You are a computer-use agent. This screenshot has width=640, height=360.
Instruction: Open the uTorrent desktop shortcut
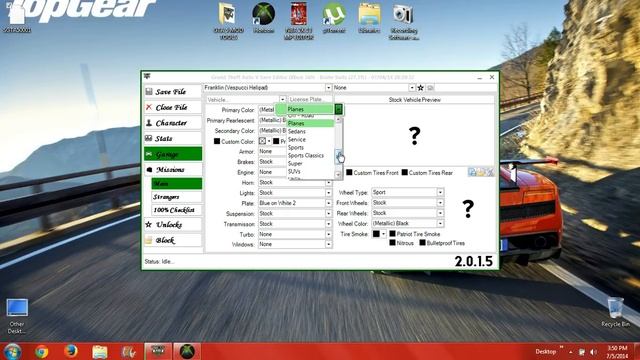(334, 18)
